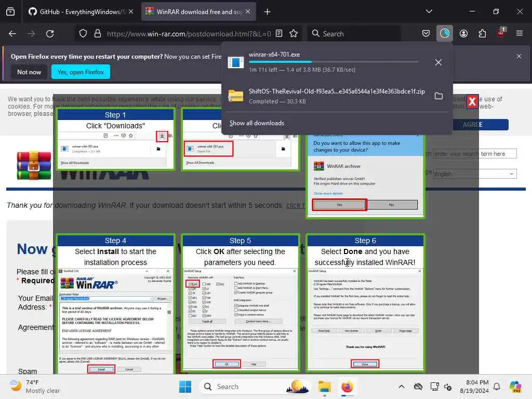
Task: Close the red X overlay button
Action: click(472, 101)
